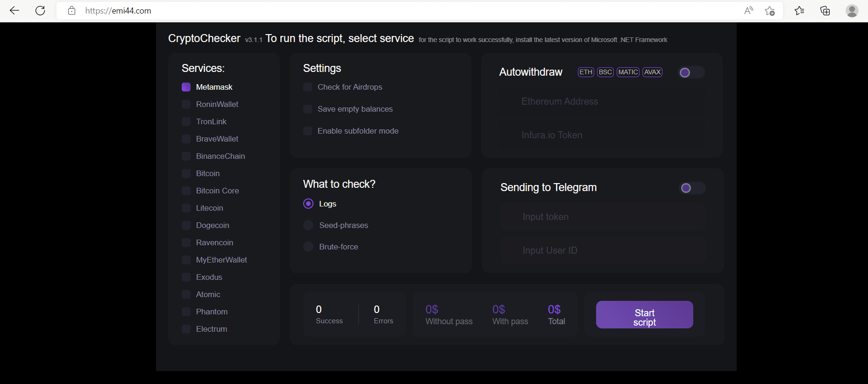The height and width of the screenshot is (384, 868).
Task: Focus the Ethereum Address input field
Action: tap(602, 101)
